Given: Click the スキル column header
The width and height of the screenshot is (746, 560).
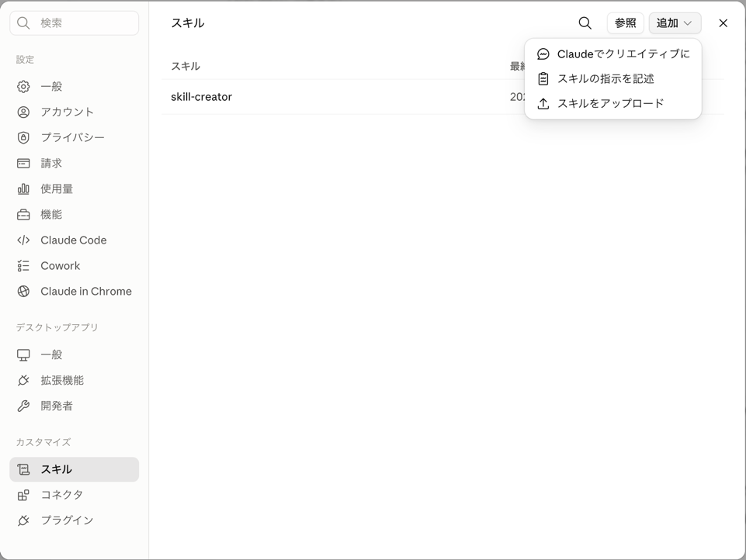Looking at the screenshot, I should pyautogui.click(x=186, y=67).
